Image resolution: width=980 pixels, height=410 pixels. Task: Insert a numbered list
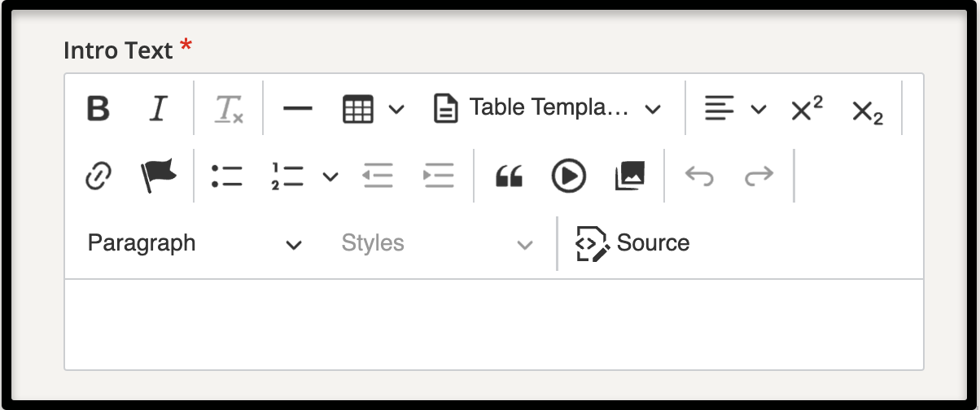287,176
